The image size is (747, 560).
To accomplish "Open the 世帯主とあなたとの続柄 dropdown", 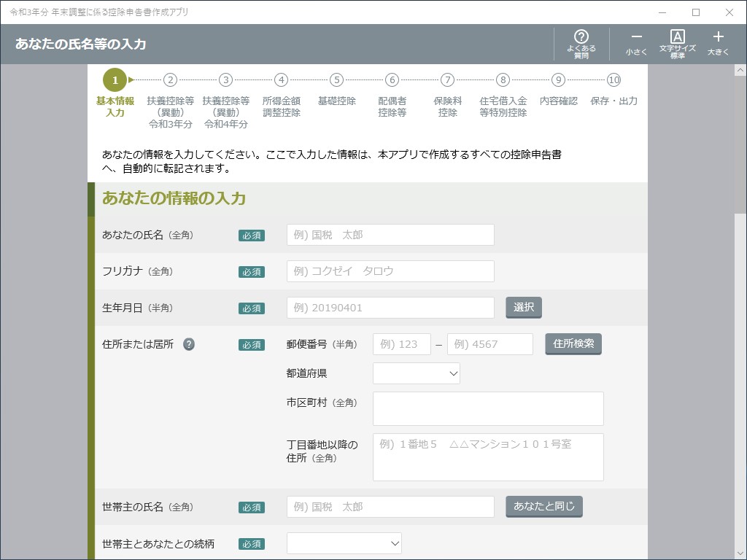I will (x=344, y=542).
